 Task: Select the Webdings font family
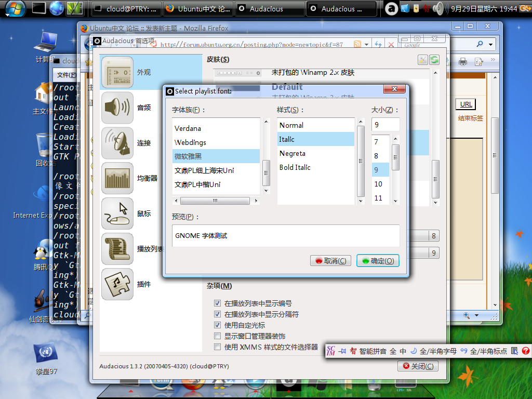216,142
